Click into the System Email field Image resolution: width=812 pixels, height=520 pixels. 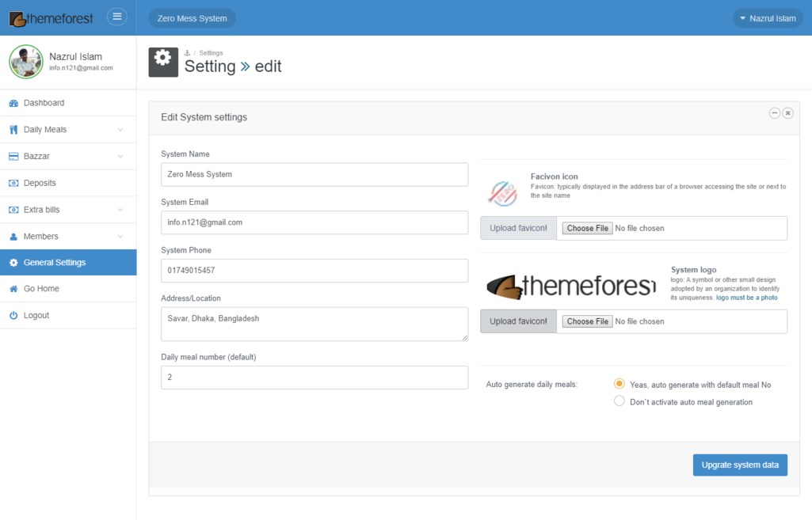pos(314,222)
